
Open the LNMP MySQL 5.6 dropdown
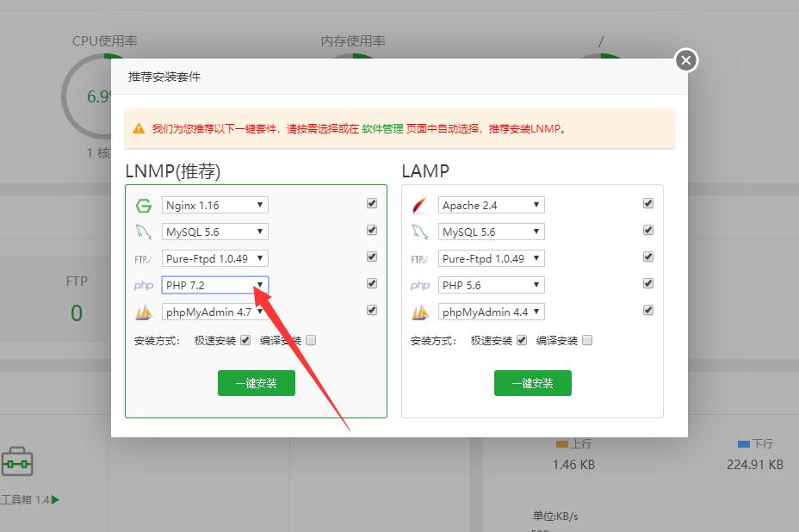click(215, 232)
